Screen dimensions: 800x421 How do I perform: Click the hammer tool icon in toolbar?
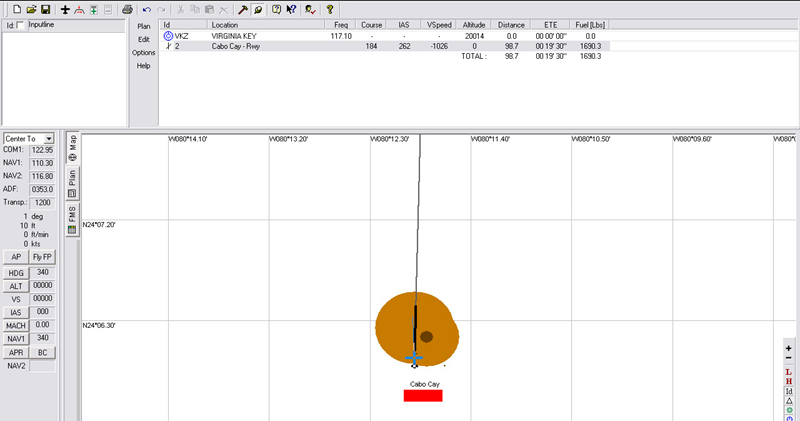(242, 9)
